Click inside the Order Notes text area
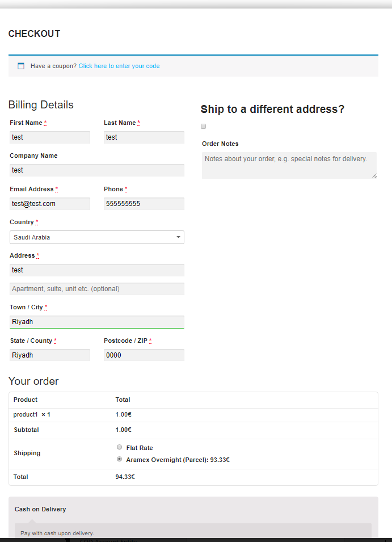392x542 pixels. [x=289, y=165]
